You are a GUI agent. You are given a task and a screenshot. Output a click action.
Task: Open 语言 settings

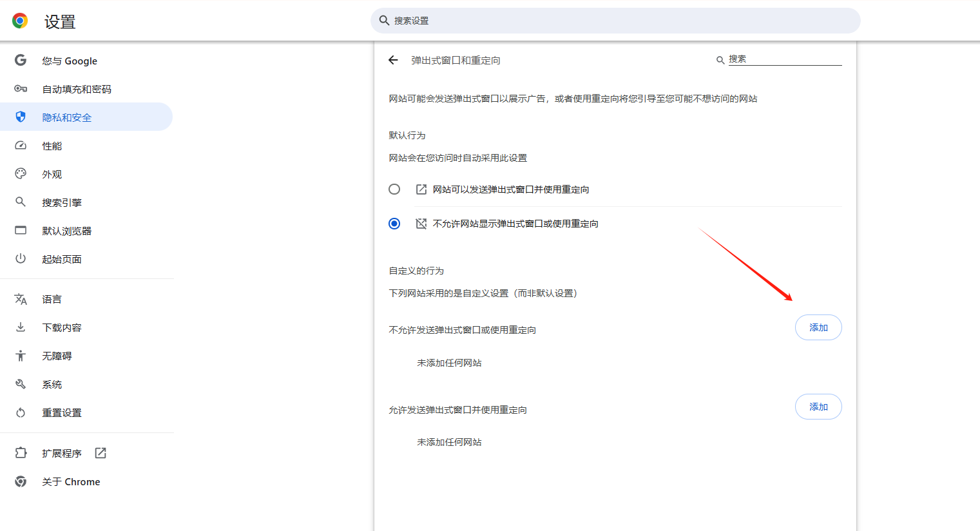coord(86,299)
